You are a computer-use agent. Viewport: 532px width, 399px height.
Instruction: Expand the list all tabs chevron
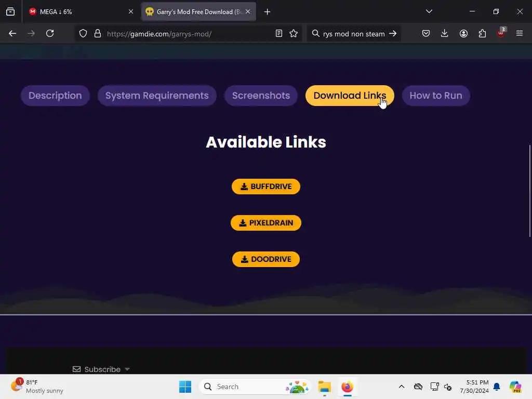click(429, 11)
